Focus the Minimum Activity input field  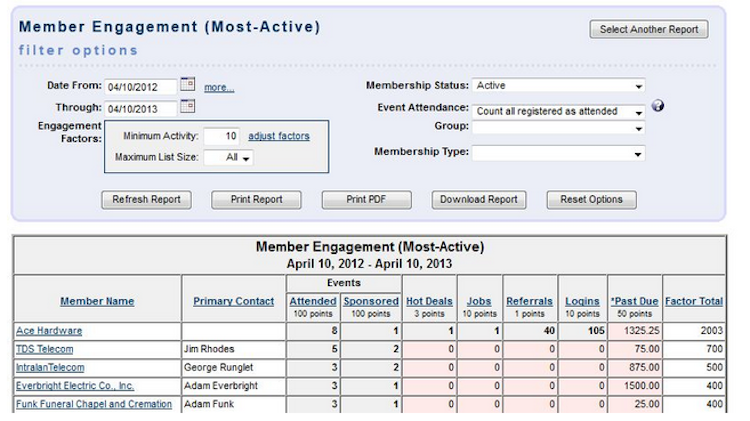(222, 136)
